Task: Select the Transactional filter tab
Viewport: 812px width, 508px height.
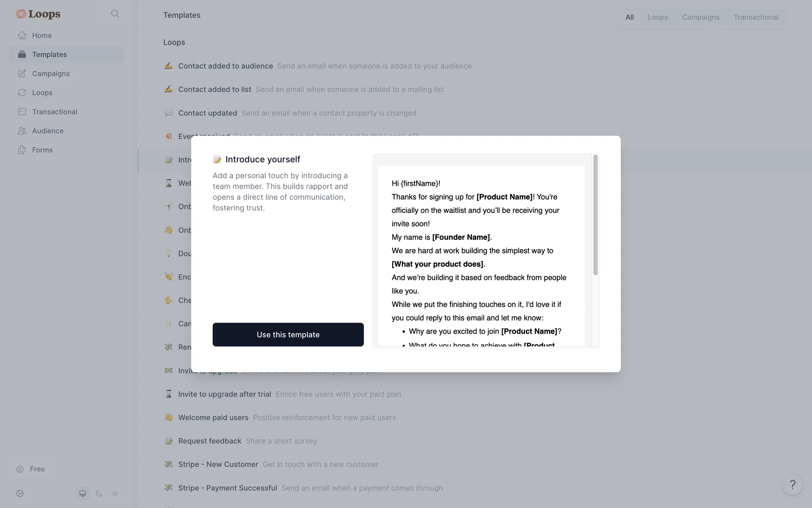Action: coord(756,17)
